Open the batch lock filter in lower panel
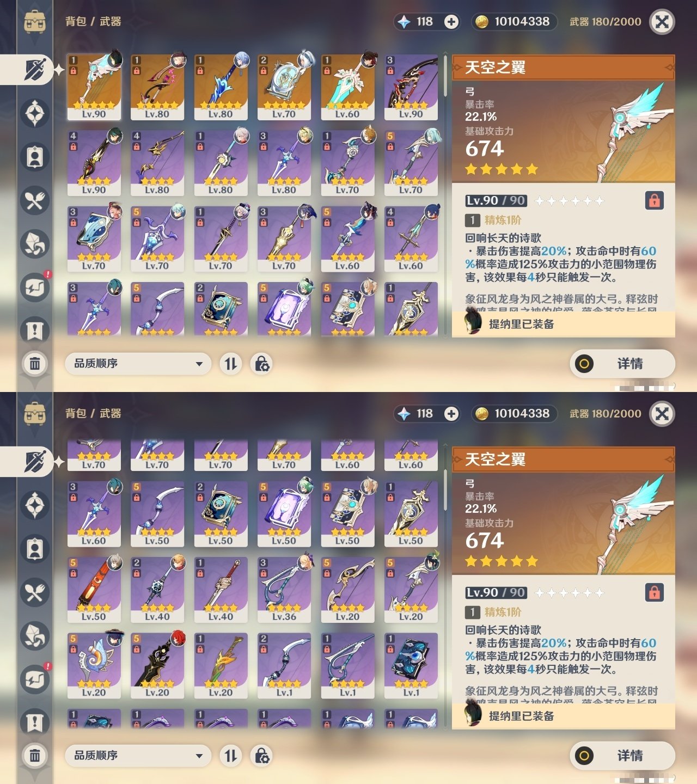697x784 pixels. click(x=261, y=756)
